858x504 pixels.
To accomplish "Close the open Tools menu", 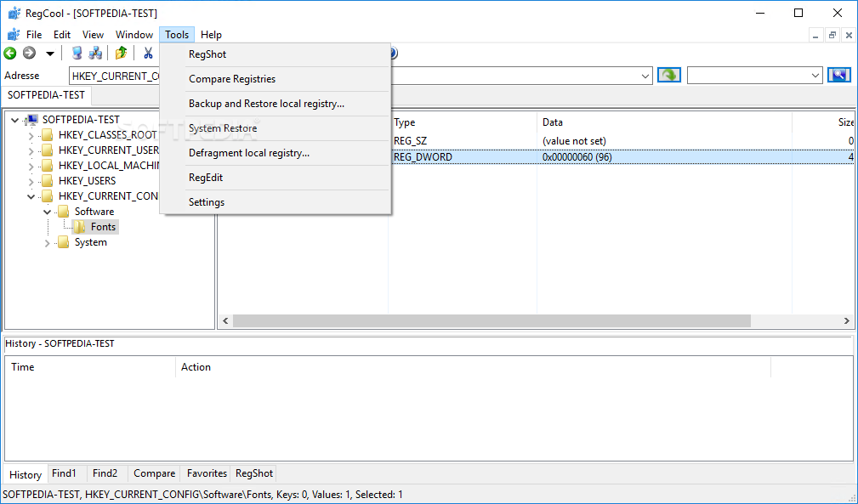I will pyautogui.click(x=177, y=35).
